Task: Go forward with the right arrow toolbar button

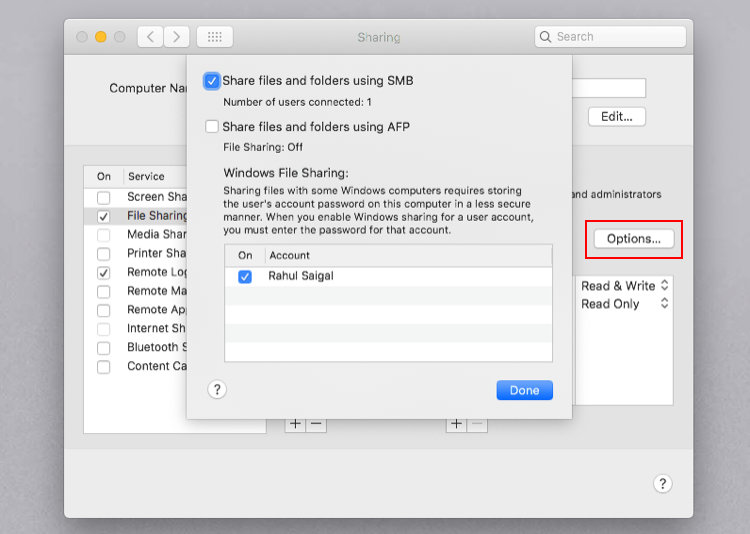Action: pos(176,37)
